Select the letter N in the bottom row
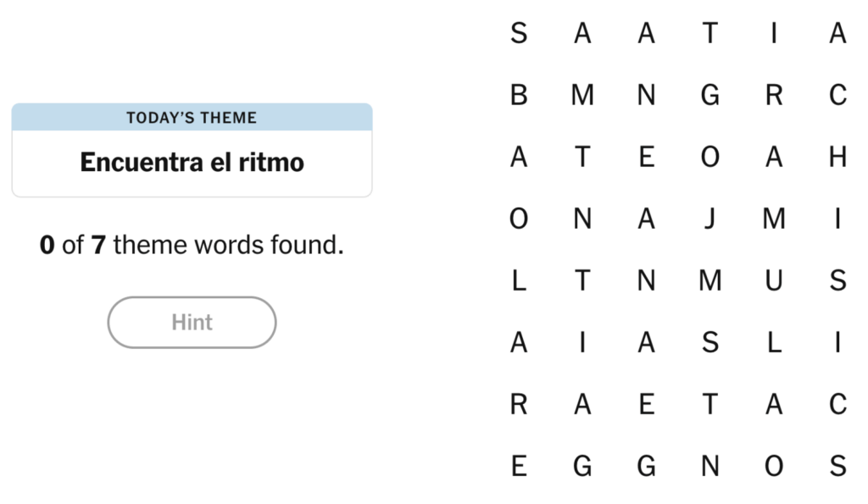 click(709, 465)
